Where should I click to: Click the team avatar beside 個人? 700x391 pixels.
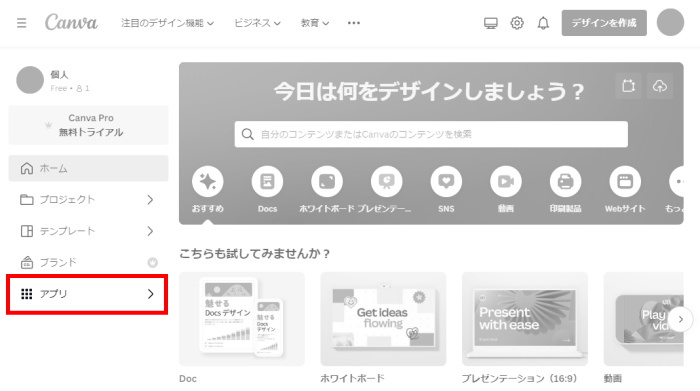[x=30, y=80]
